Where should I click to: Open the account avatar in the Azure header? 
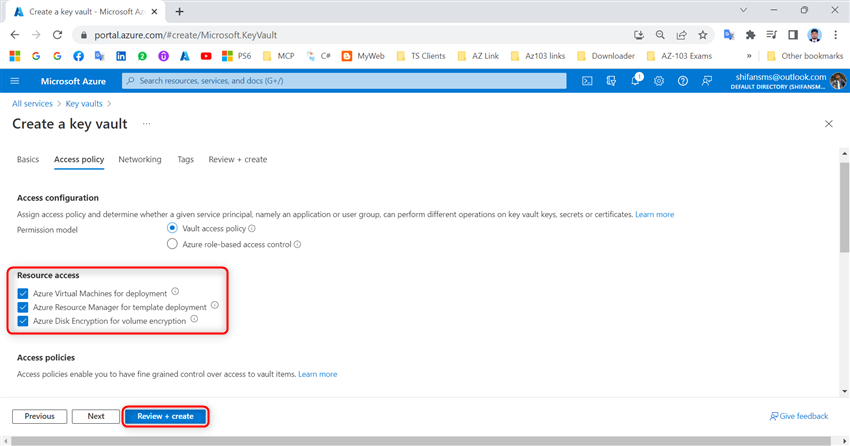point(838,81)
